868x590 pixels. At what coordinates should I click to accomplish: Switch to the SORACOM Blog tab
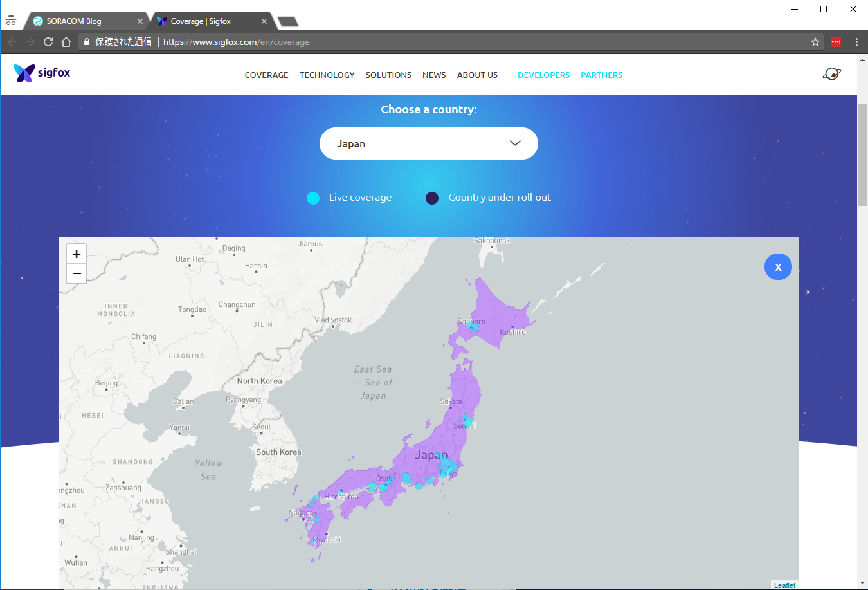point(86,21)
